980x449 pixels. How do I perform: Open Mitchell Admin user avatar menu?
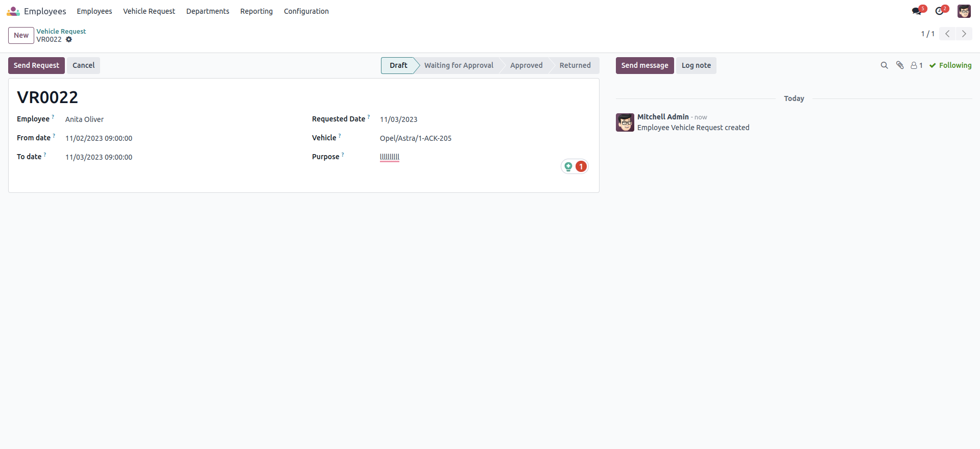(964, 11)
